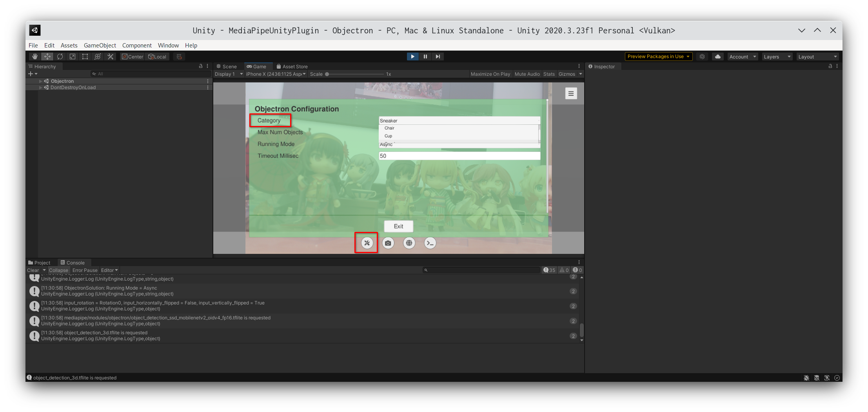The height and width of the screenshot is (412, 868).
Task: Toggle Maximize On Play
Action: point(490,74)
